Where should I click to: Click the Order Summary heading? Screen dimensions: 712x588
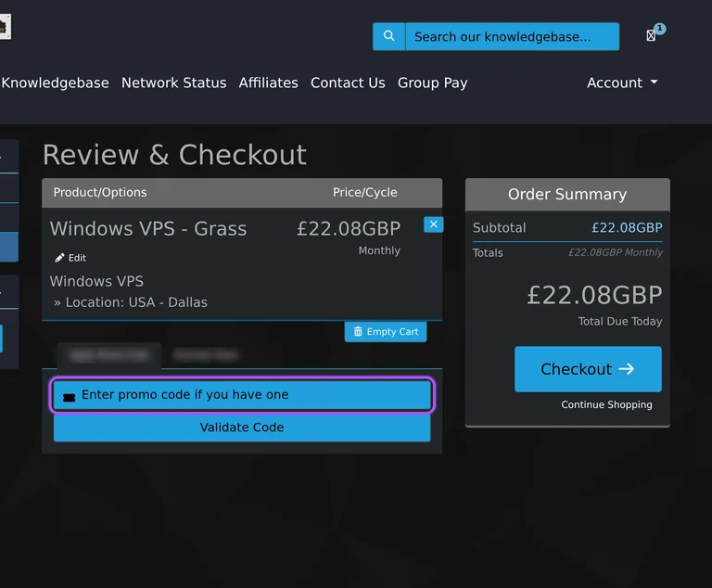[x=567, y=194]
